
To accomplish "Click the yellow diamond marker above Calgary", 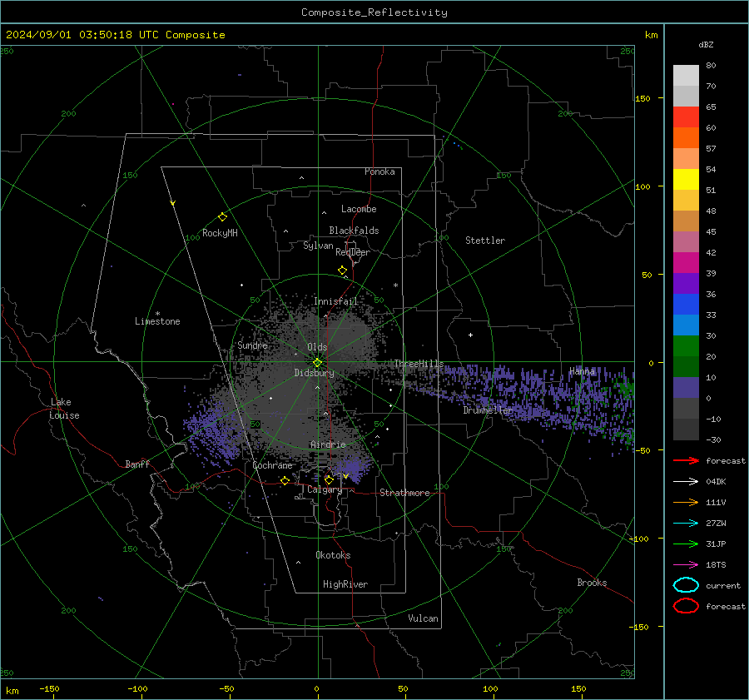I will point(329,479).
